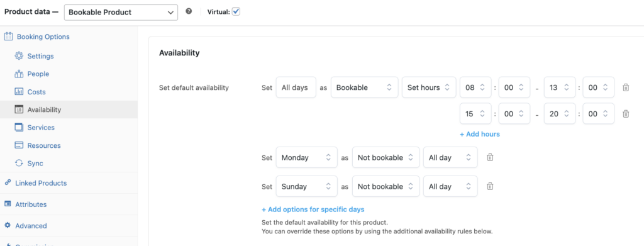This screenshot has width=644, height=246.
Task: Click the Costs chart icon
Action: pyautogui.click(x=19, y=92)
